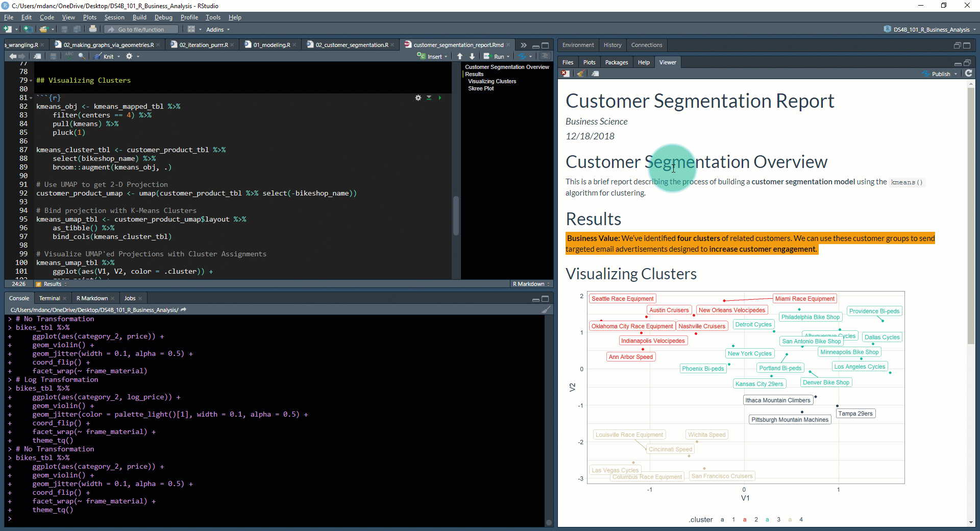Click Go to file/function search field
The width and height of the screenshot is (980, 531).
coord(141,30)
